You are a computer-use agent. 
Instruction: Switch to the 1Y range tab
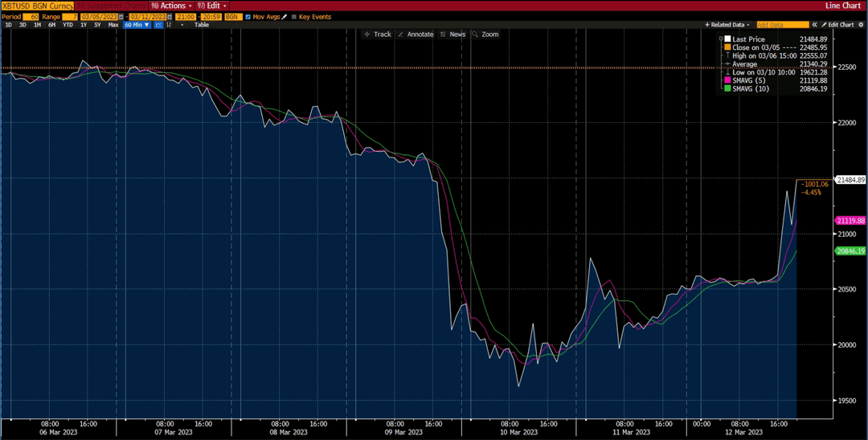[84, 25]
